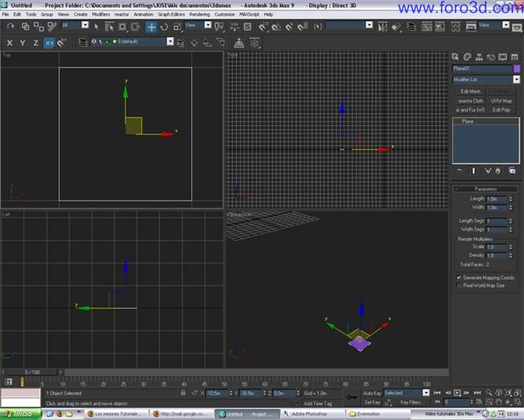
Task: Open Curve Editor icon
Action: [427, 27]
